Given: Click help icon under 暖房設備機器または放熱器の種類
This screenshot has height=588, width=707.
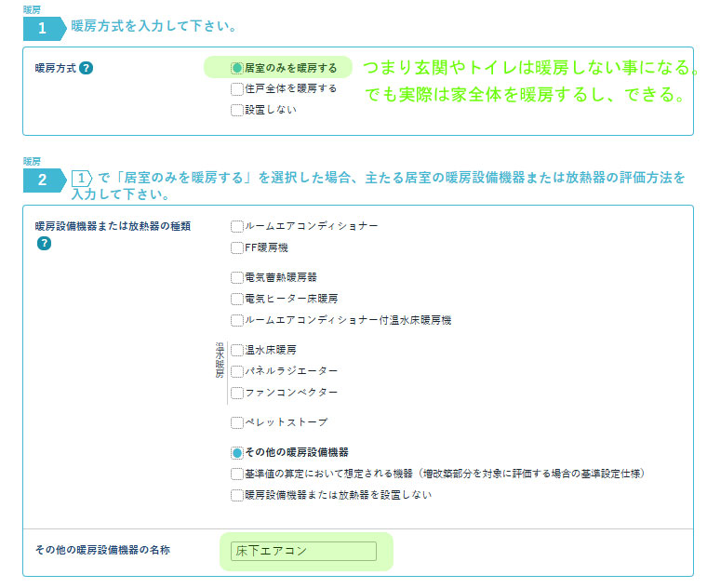Looking at the screenshot, I should tap(44, 244).
